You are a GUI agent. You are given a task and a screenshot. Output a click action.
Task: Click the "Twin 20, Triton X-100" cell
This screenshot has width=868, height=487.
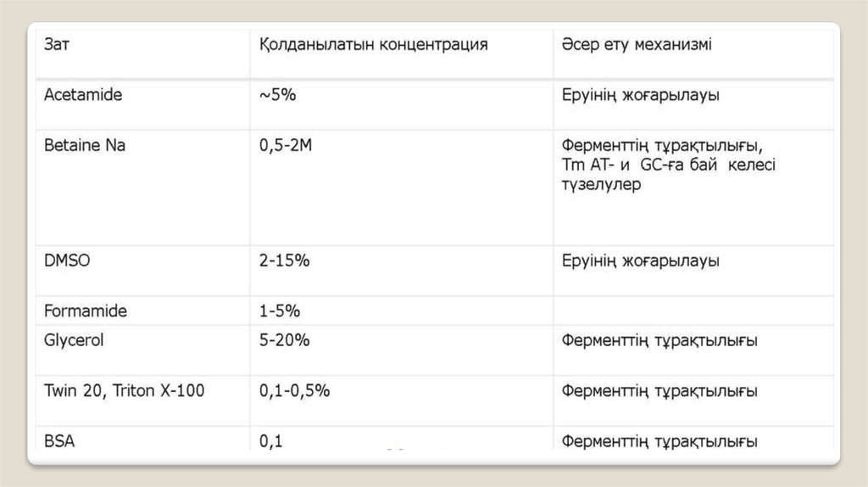124,391
